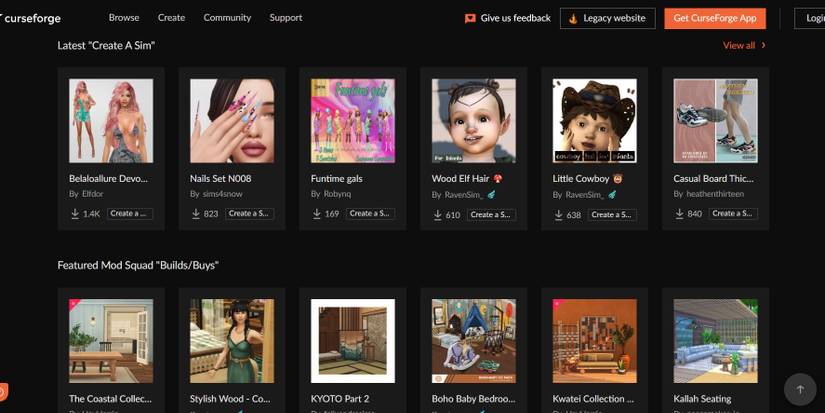Open The Coastal Collec thumbnail

tap(111, 341)
